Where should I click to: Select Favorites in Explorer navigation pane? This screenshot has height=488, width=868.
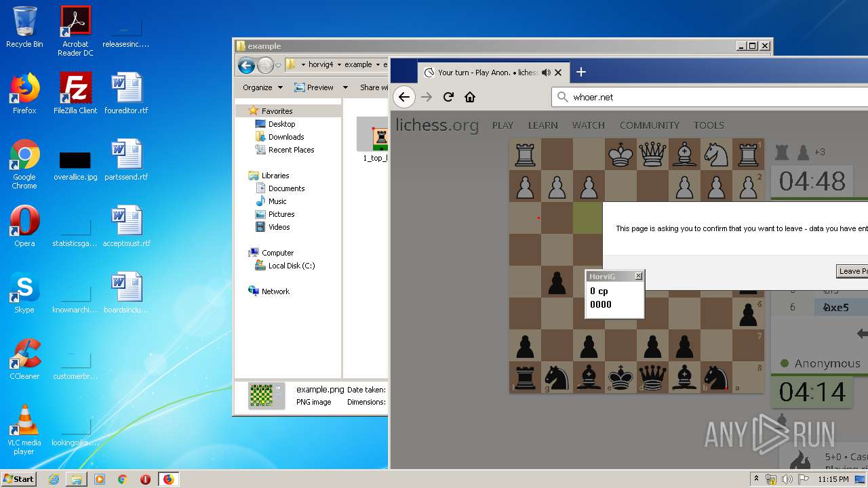277,110
